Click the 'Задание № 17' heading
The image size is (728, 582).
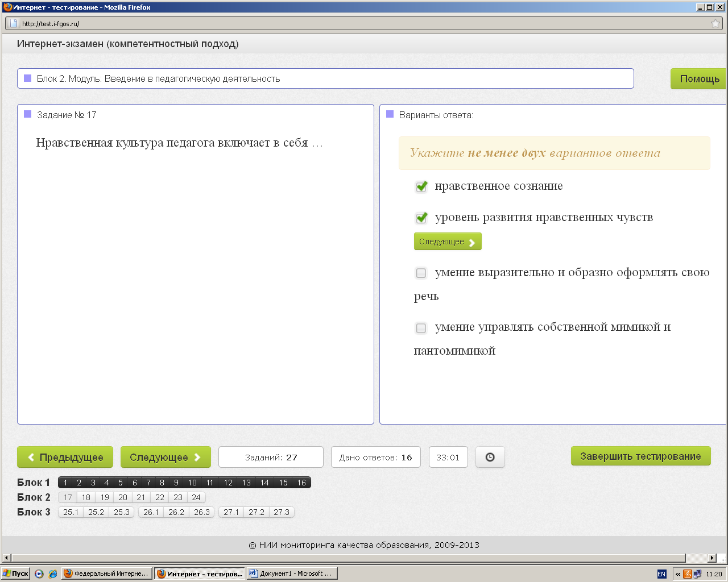click(67, 115)
